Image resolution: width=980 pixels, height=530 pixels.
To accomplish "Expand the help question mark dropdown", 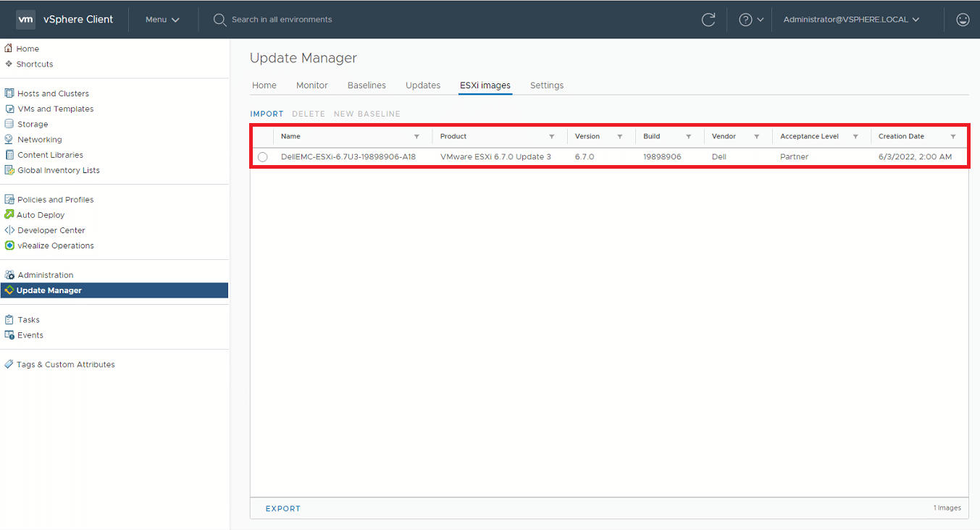I will coord(750,20).
